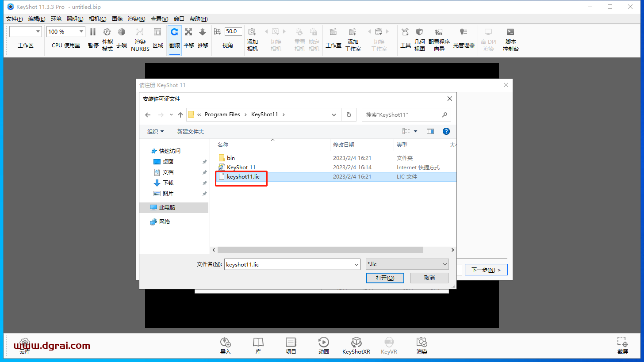Select the Tumble camera tool
The image size is (644, 362).
[175, 32]
